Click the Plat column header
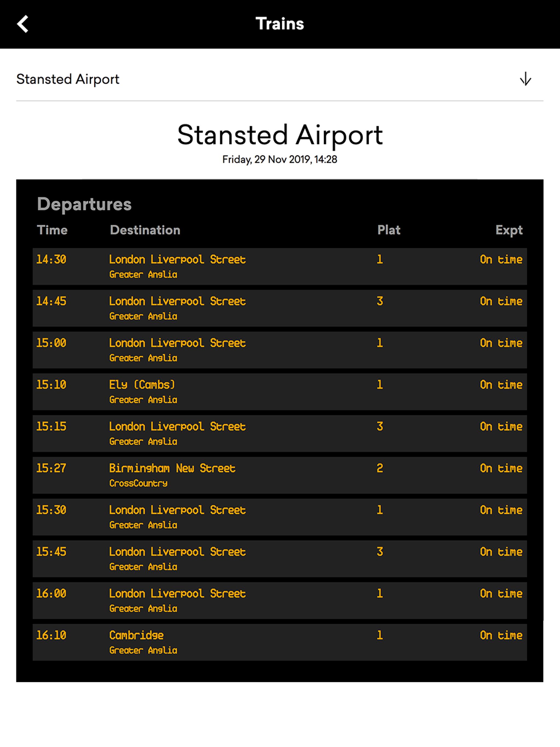Image resolution: width=560 pixels, height=747 pixels. pos(389,230)
